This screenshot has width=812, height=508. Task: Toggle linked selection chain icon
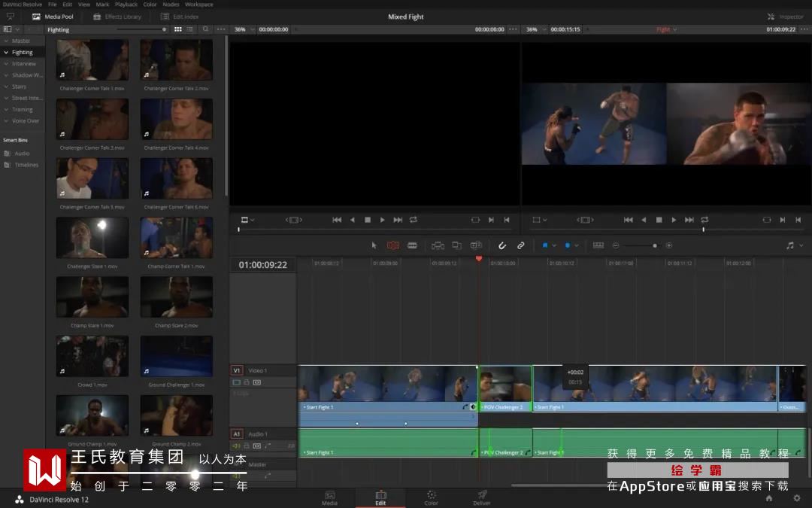click(520, 245)
